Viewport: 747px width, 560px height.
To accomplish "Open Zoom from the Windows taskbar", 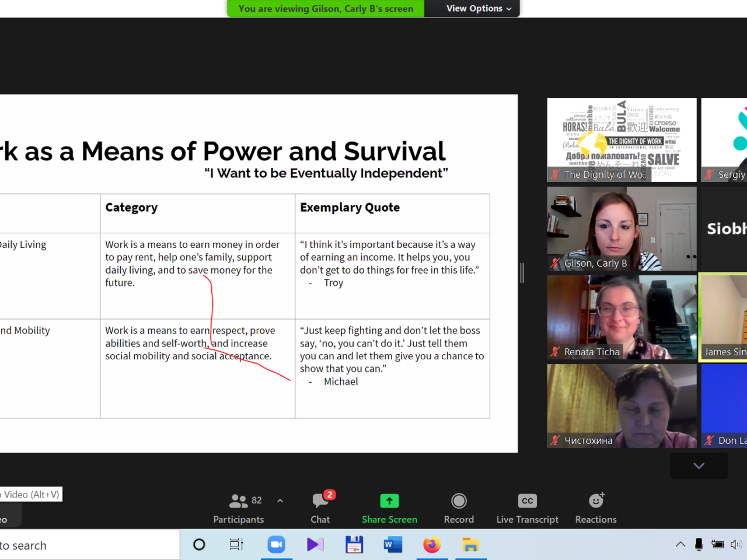I will coord(276,545).
